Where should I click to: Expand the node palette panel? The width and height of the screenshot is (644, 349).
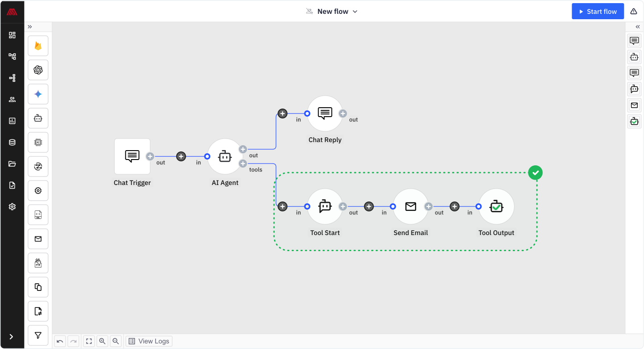30,27
